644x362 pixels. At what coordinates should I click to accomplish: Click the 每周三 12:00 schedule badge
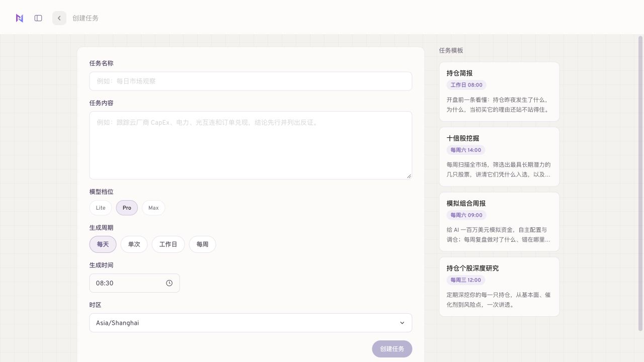point(466,280)
